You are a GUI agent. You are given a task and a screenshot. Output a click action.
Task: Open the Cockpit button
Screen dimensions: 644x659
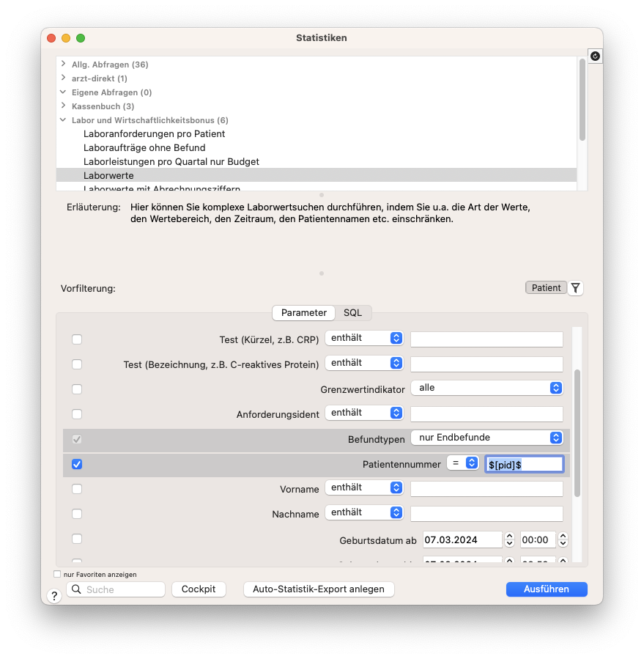(199, 589)
